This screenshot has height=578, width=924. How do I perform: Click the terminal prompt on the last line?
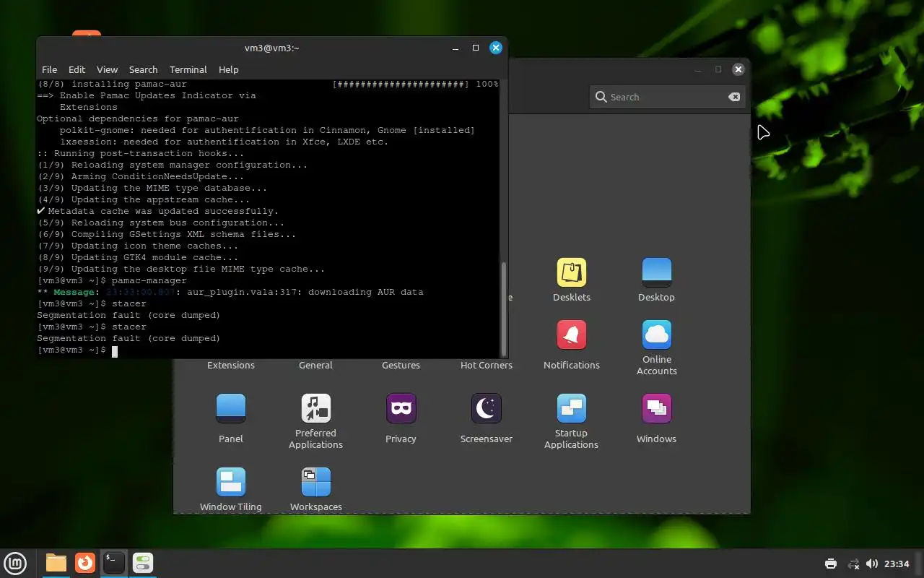point(71,350)
